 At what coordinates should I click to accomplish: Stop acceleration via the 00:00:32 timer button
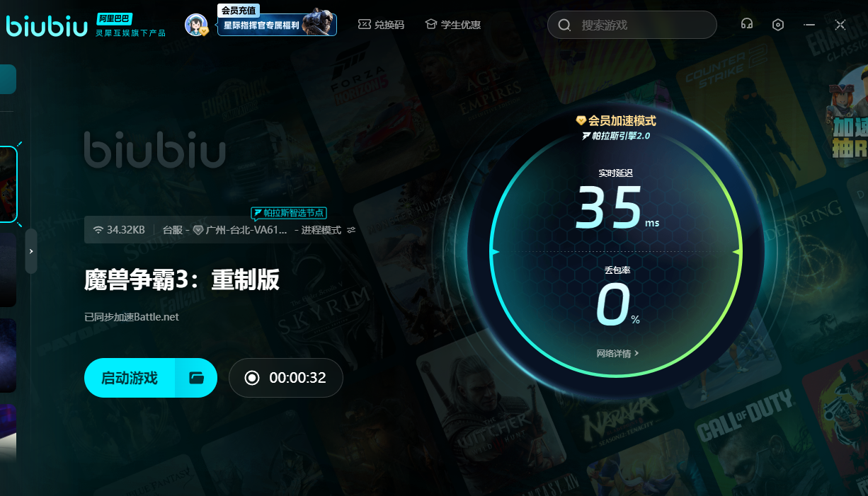click(285, 378)
